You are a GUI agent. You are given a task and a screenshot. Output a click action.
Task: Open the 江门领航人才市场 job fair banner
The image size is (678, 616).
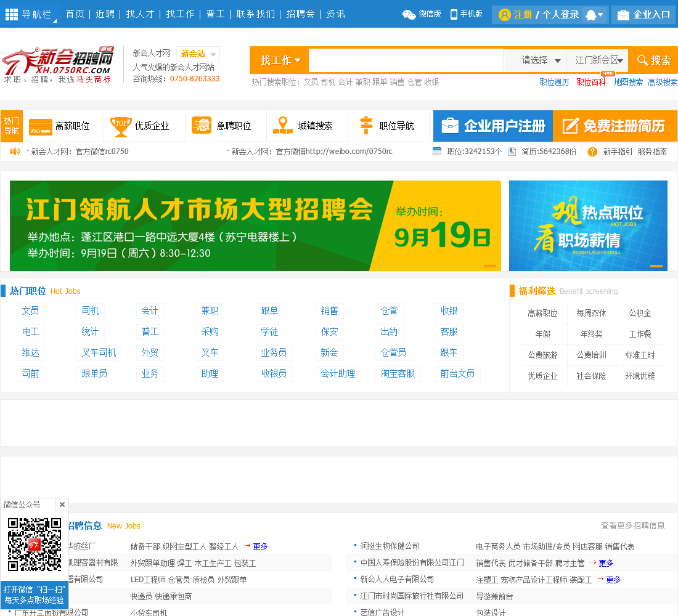[x=255, y=225]
